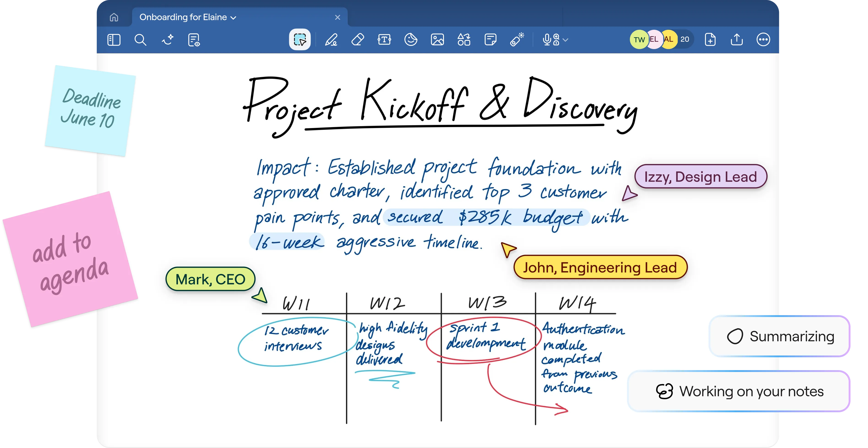Viewport: 868px width, 448px height.
Task: Open the more options ellipsis menu
Action: click(x=763, y=40)
